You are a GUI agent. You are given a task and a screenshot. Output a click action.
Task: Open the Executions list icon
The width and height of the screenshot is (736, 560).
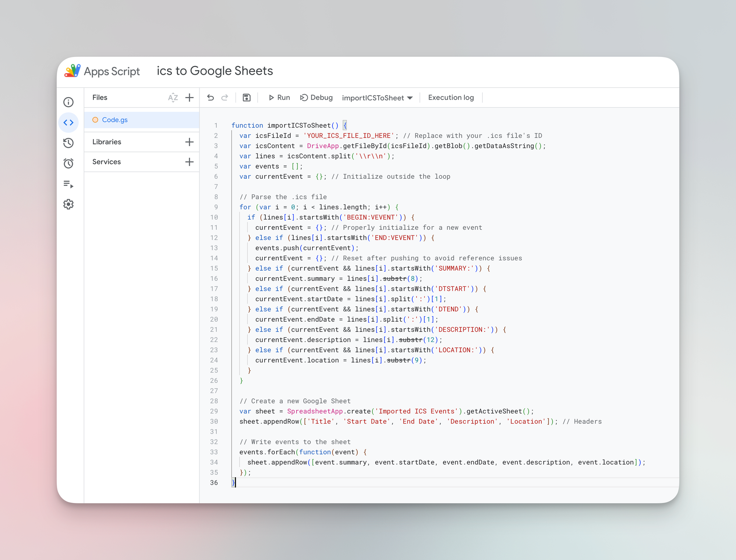(x=68, y=184)
